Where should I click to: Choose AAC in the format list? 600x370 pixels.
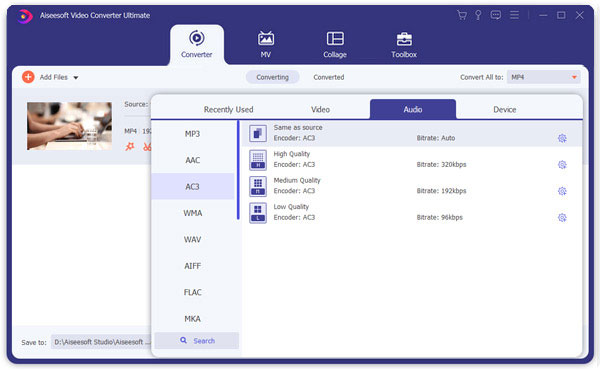[192, 160]
